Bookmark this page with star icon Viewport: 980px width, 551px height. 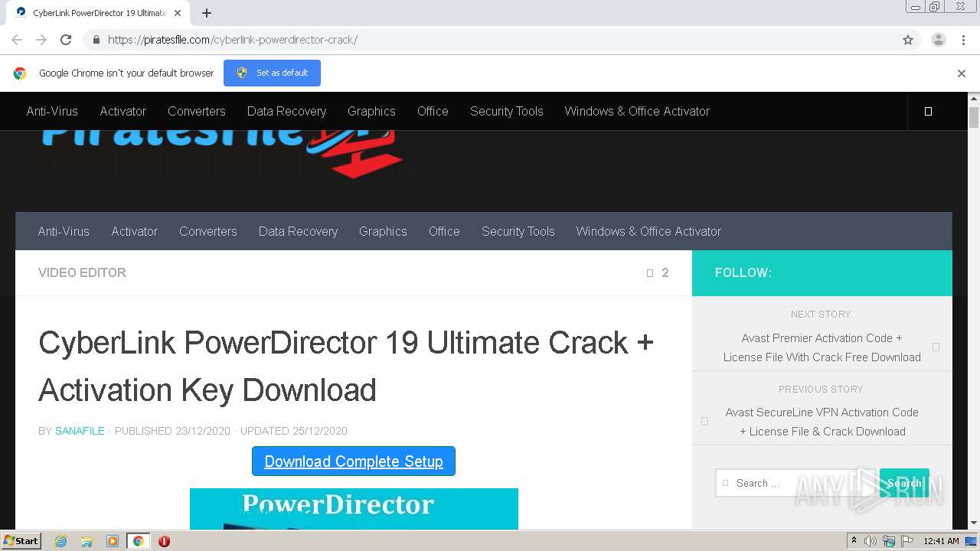click(x=908, y=40)
